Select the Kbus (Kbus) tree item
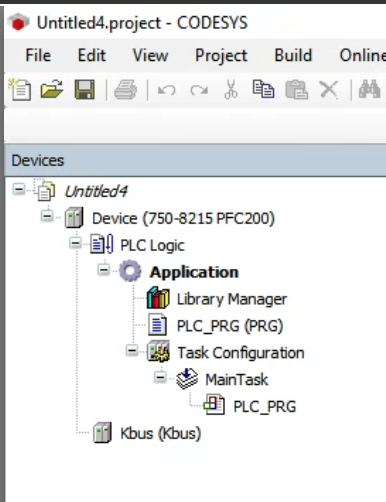This screenshot has width=386, height=502. coord(161,433)
